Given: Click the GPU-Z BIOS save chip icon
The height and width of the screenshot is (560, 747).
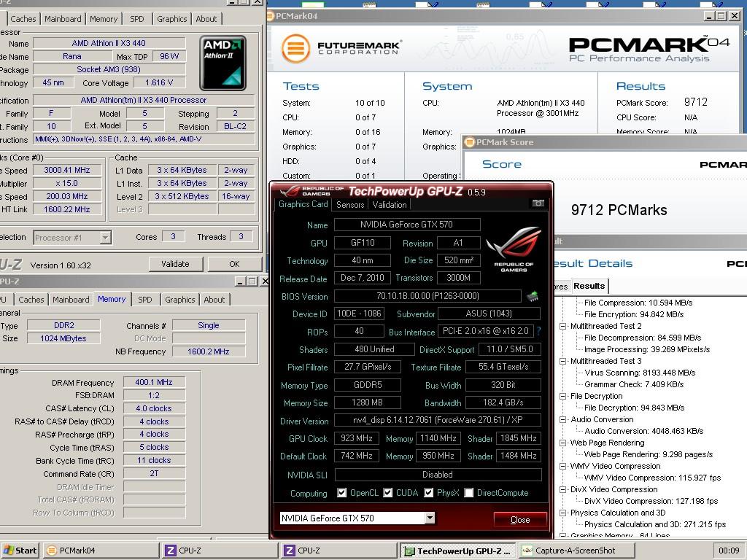Looking at the screenshot, I should click(x=533, y=297).
